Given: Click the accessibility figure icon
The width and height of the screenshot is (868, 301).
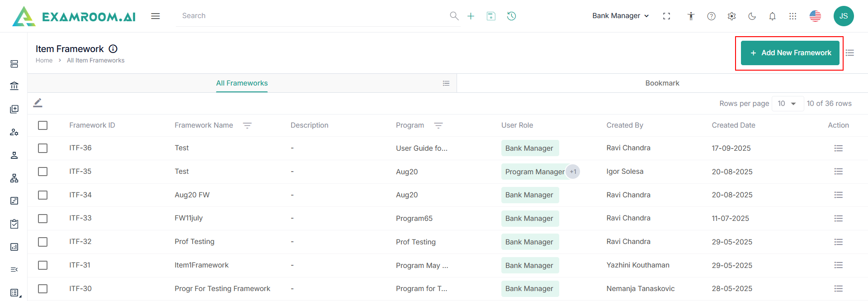Looking at the screenshot, I should coord(691,16).
